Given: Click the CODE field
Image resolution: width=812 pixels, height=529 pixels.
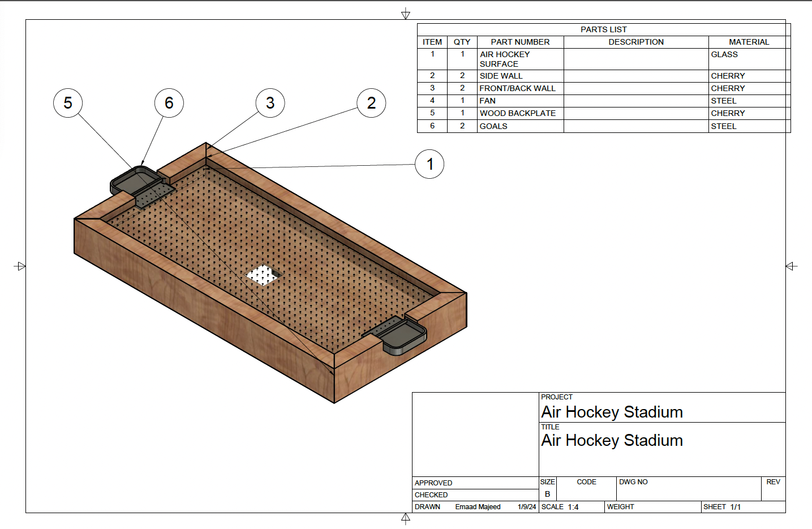Looking at the screenshot, I should pos(586,489).
